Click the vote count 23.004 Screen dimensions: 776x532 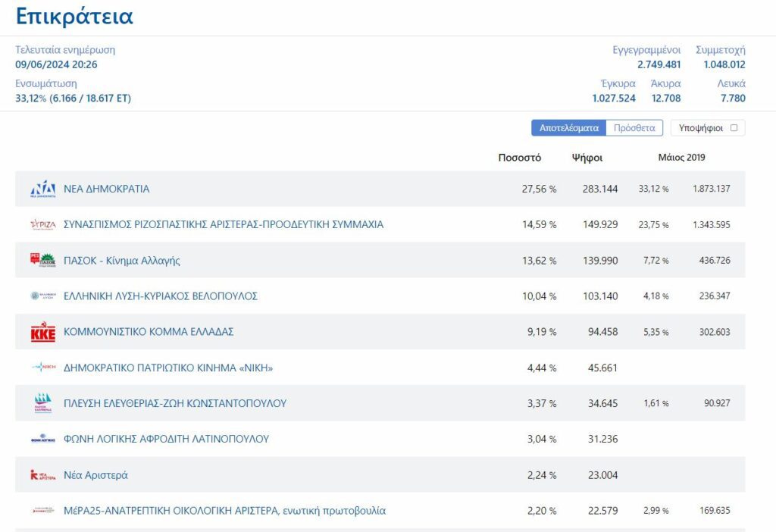[602, 475]
